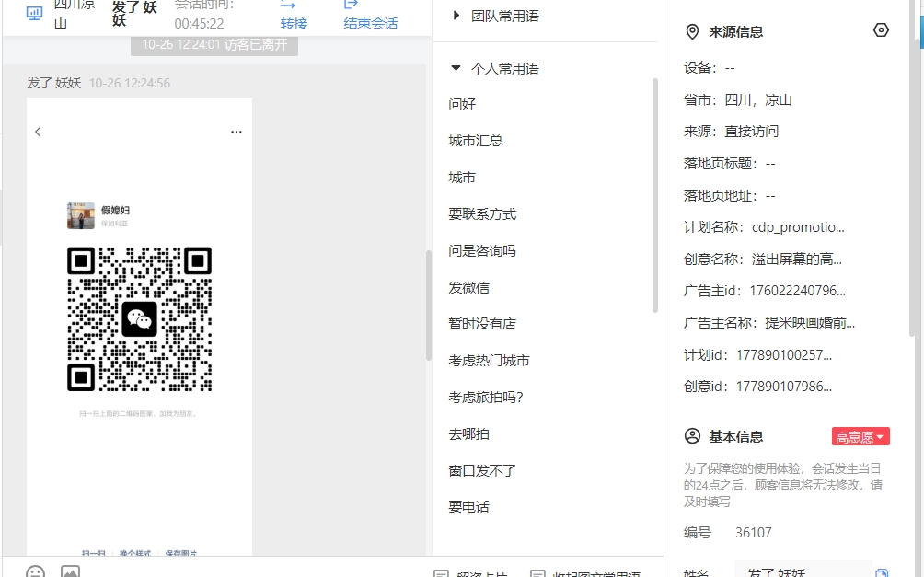Click the 落地页地址: -- row
The width and height of the screenshot is (924, 577).
point(730,196)
